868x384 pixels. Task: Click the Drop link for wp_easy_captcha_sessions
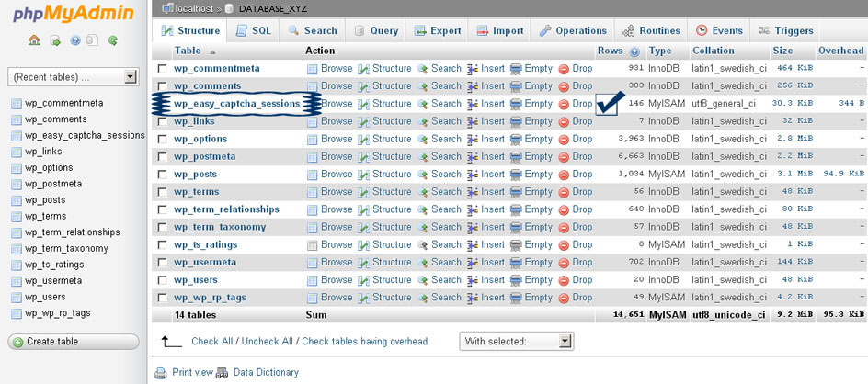tap(582, 104)
